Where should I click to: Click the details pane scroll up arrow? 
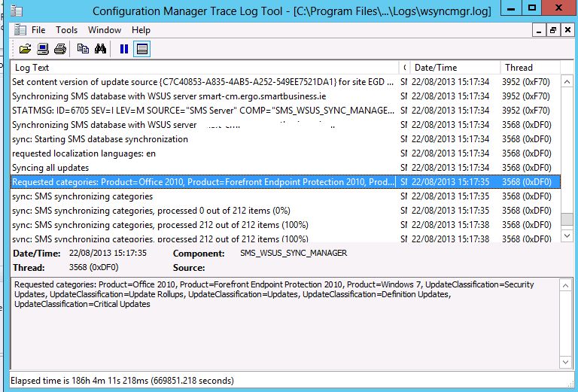point(566,285)
